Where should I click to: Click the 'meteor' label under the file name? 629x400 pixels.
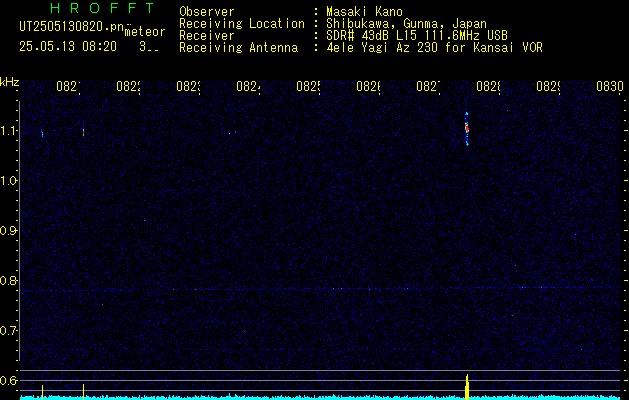pos(145,31)
